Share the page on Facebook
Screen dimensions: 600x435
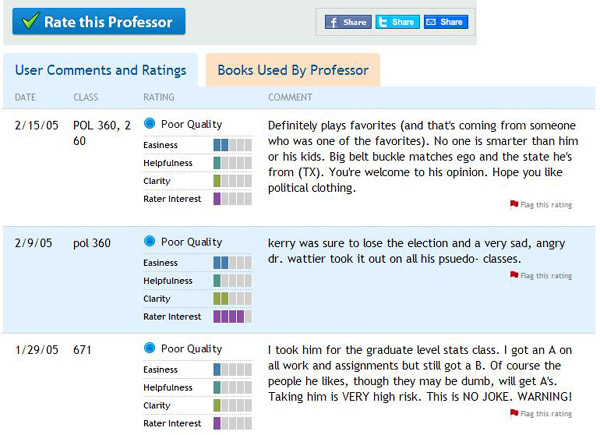point(347,22)
